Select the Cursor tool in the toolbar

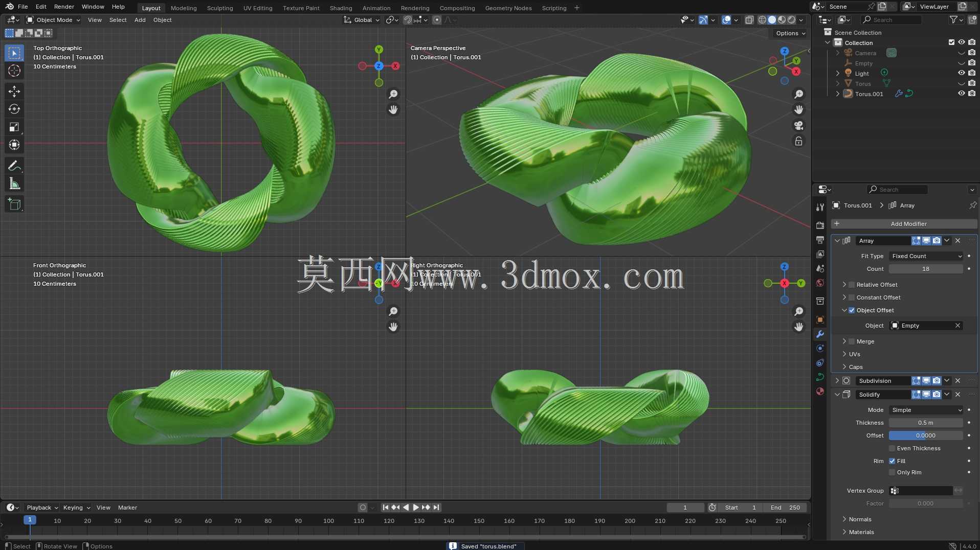pyautogui.click(x=14, y=71)
